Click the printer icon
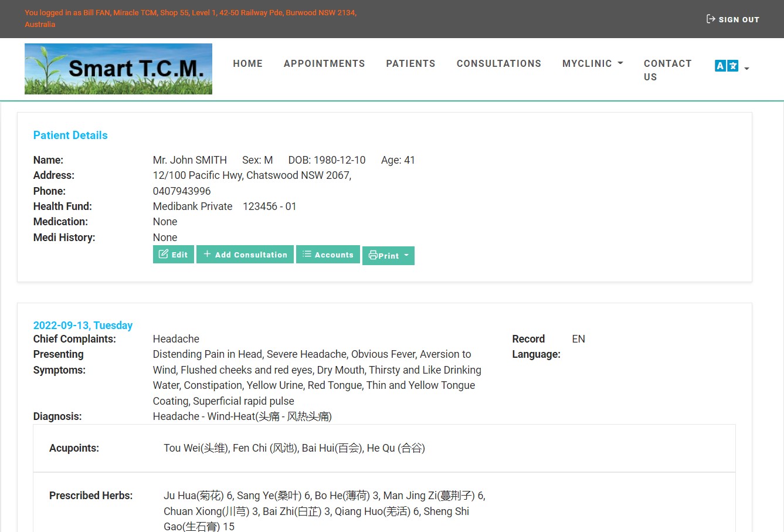 point(373,255)
